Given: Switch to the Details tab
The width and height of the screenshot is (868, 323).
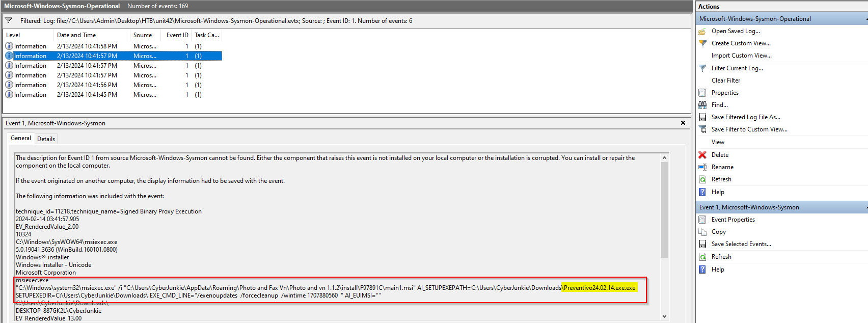Looking at the screenshot, I should pyautogui.click(x=46, y=139).
